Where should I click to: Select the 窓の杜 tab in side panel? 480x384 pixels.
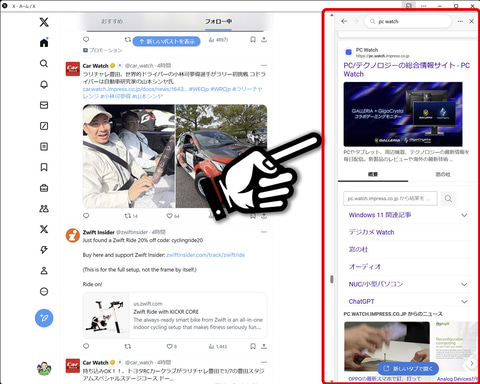443,174
